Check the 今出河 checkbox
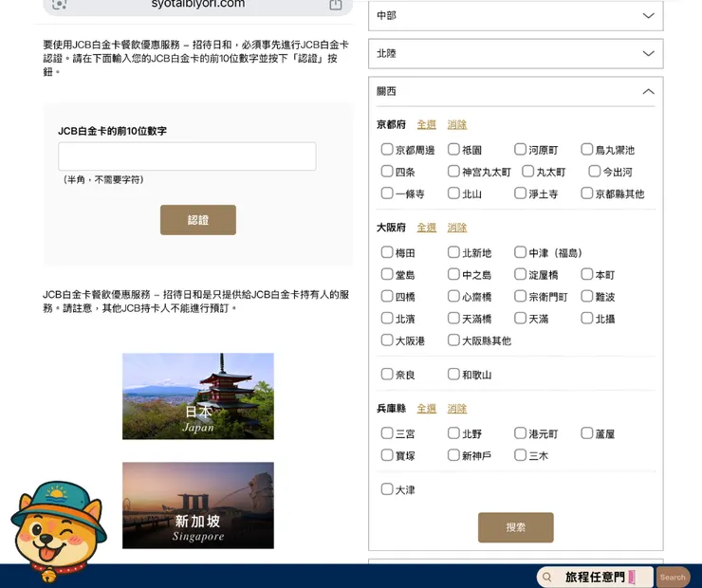The width and height of the screenshot is (702, 588). [x=594, y=171]
